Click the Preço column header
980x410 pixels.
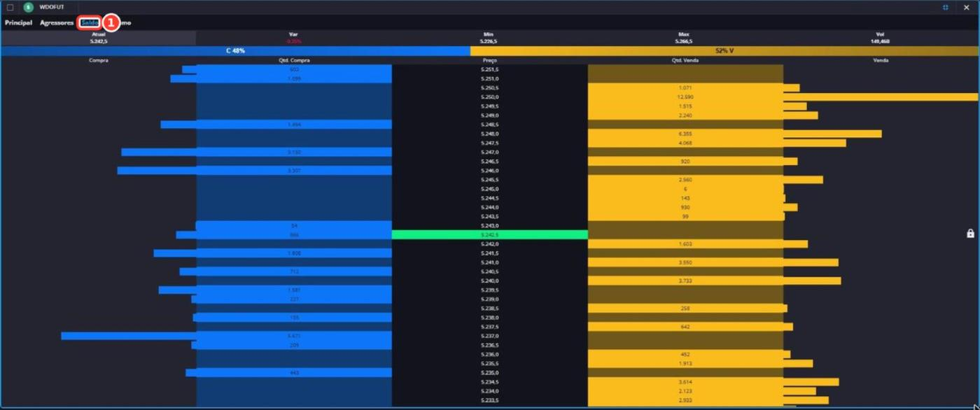point(490,61)
